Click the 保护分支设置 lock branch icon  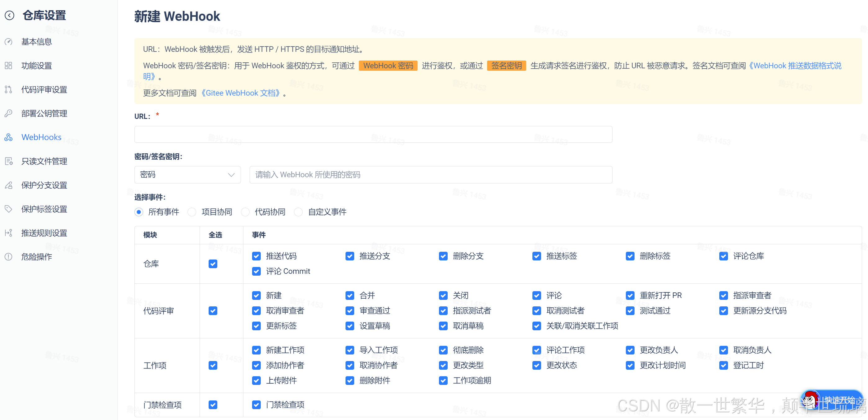point(8,185)
